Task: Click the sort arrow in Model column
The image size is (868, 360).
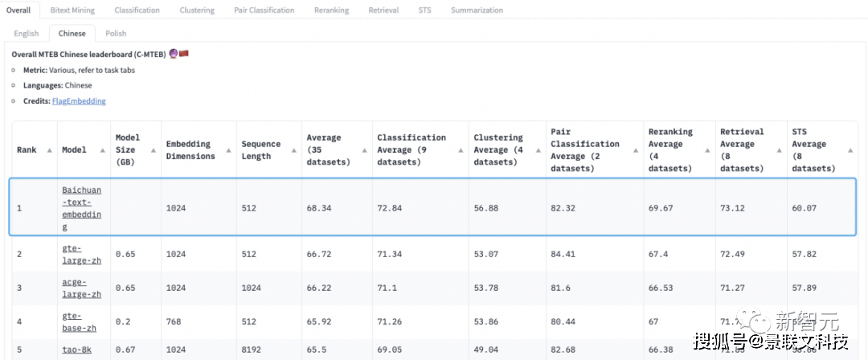Action: tap(102, 150)
